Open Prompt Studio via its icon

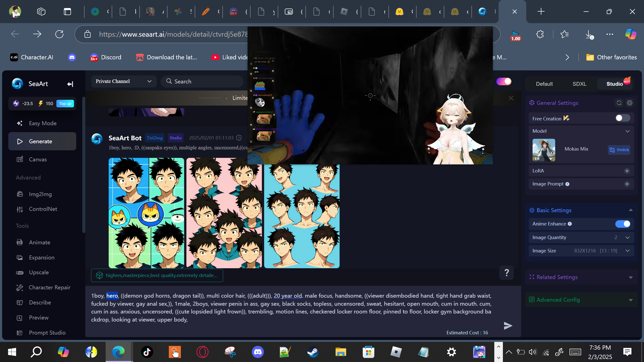coord(20,333)
